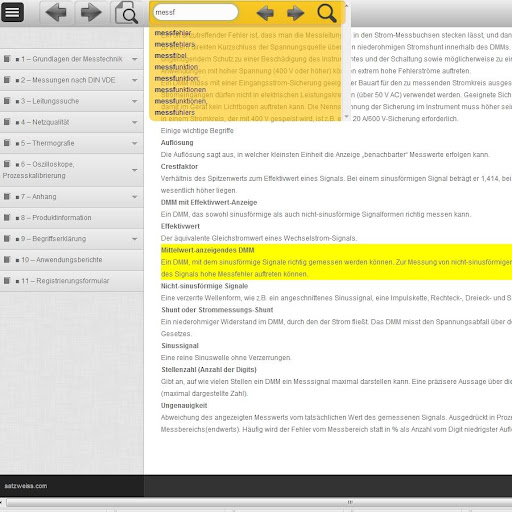Go back with the gray left arrow

56,13
